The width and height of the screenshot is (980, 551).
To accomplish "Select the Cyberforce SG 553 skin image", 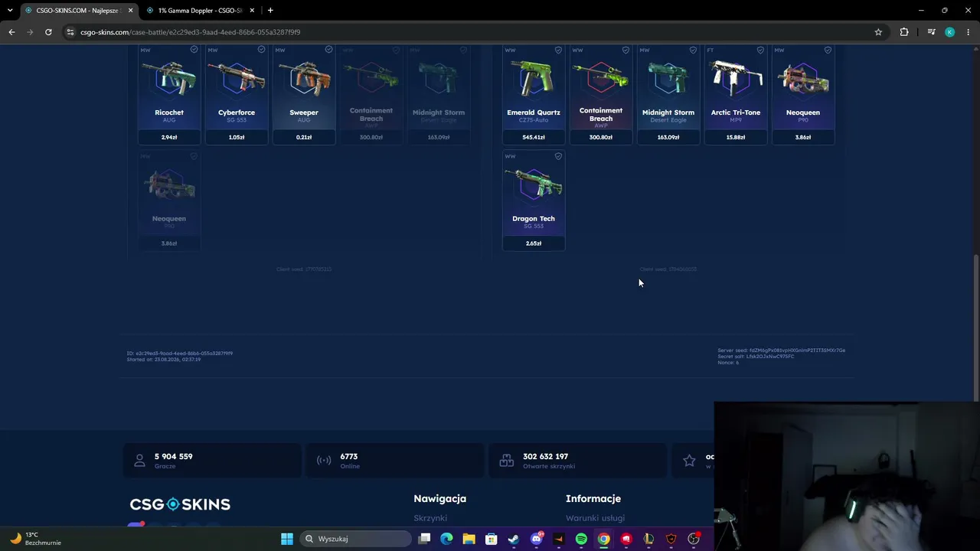I will pos(237,78).
